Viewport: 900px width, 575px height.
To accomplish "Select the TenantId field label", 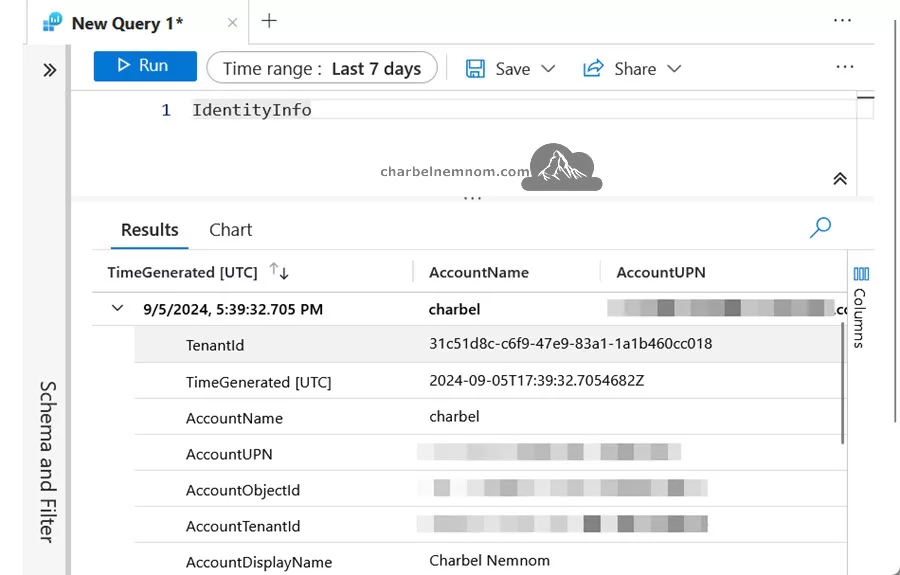I will click(x=215, y=345).
